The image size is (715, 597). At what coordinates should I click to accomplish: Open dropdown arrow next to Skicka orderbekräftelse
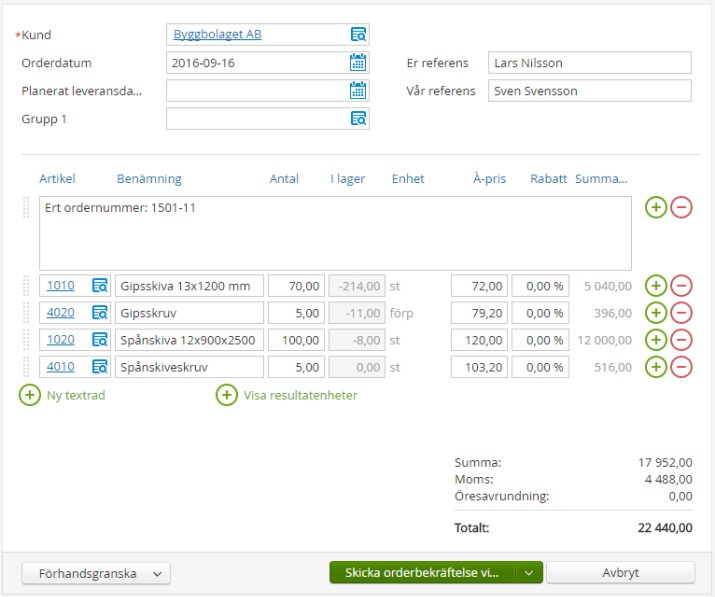[529, 573]
